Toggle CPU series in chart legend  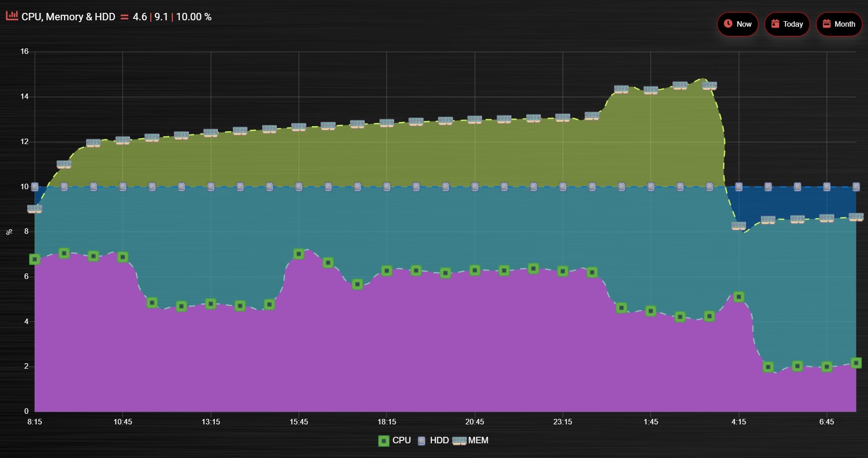394,441
